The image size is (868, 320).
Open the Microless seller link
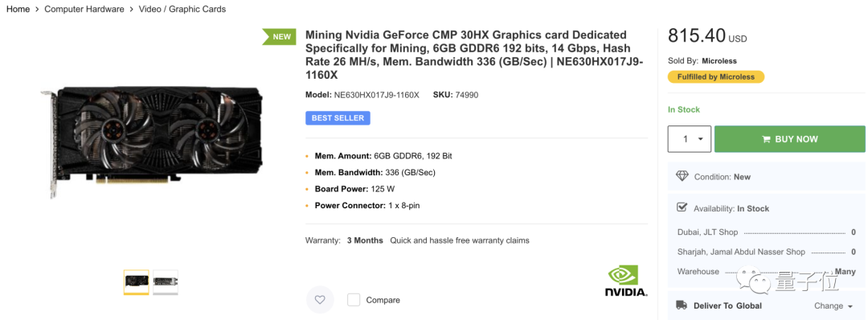click(719, 61)
